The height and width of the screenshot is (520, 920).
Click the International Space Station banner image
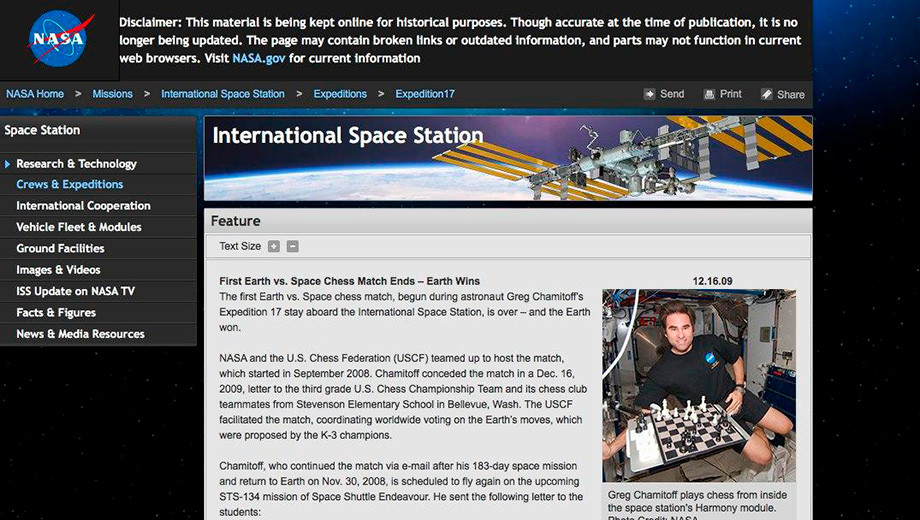(508, 158)
